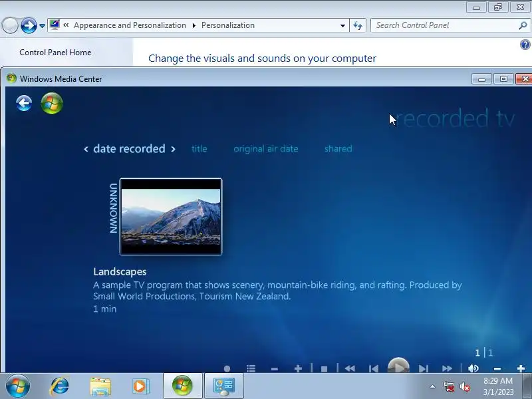Click channel up plus button
532x399 pixels.
coord(298,368)
